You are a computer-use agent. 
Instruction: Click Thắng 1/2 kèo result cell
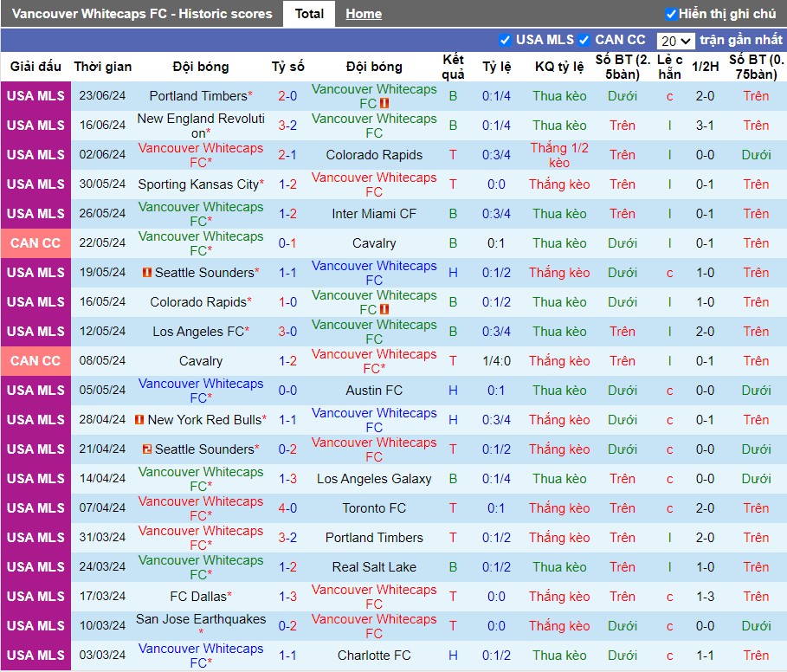point(559,154)
